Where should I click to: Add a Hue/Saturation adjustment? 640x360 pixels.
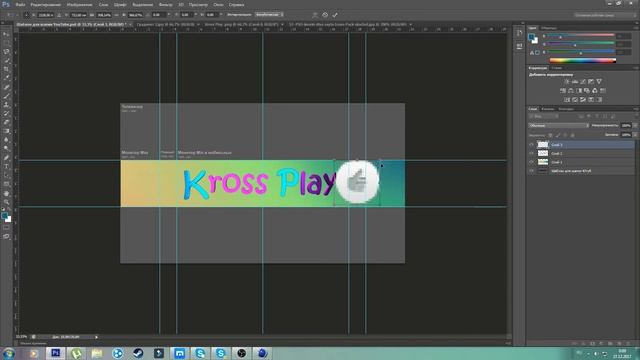tap(563, 91)
